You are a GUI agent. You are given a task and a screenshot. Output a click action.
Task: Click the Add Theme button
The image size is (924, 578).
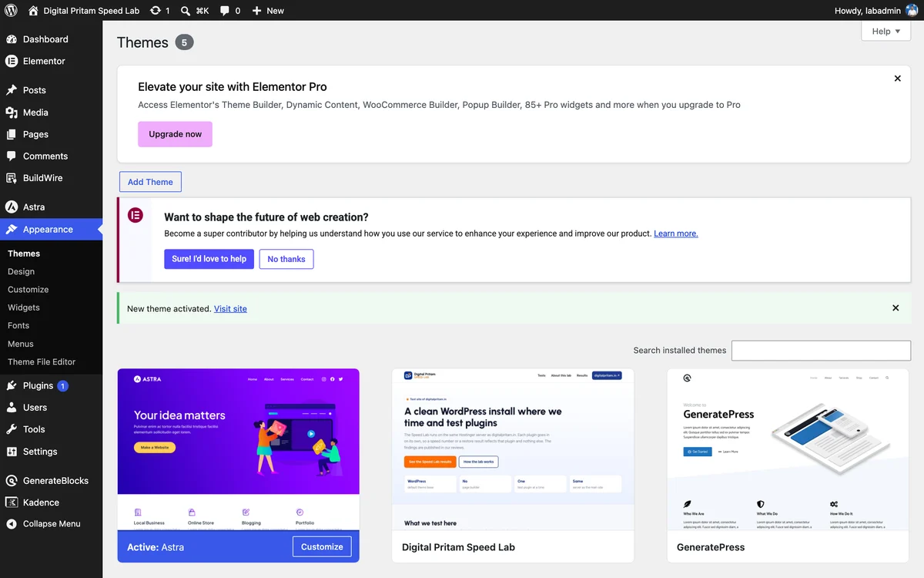click(x=150, y=182)
